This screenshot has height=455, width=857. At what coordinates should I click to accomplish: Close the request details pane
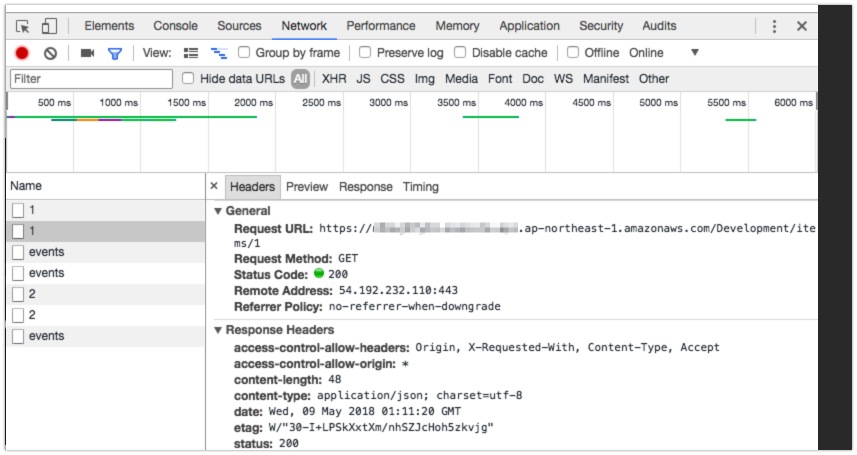tap(214, 186)
